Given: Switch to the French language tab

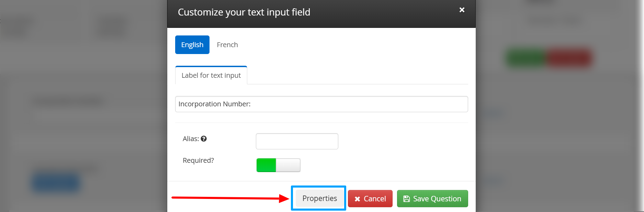Looking at the screenshot, I should click(227, 45).
